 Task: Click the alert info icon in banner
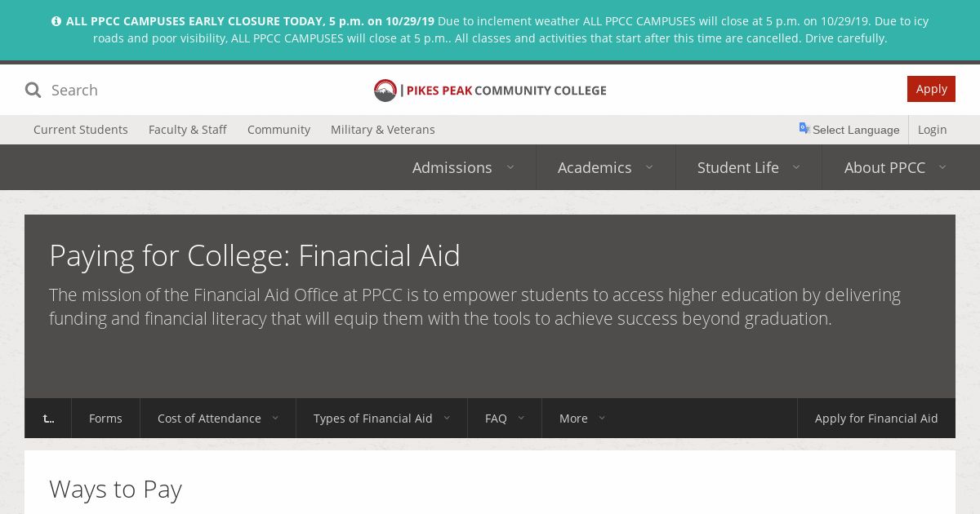point(56,21)
